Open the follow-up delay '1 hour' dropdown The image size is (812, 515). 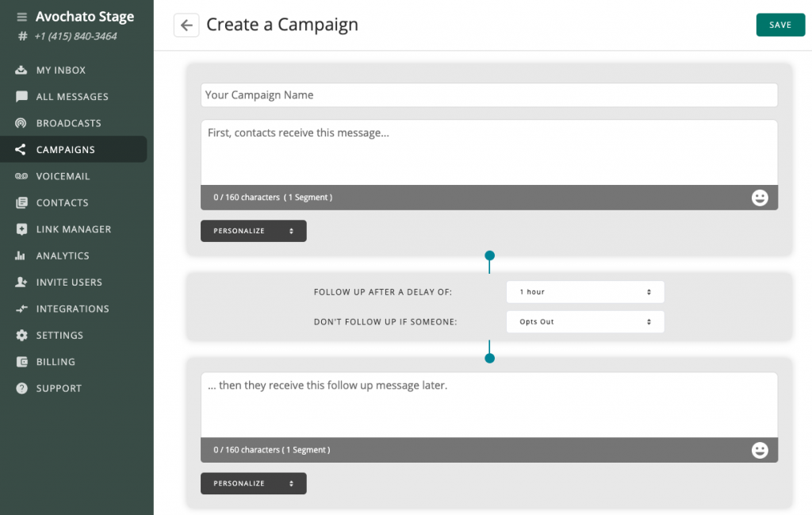click(x=584, y=292)
